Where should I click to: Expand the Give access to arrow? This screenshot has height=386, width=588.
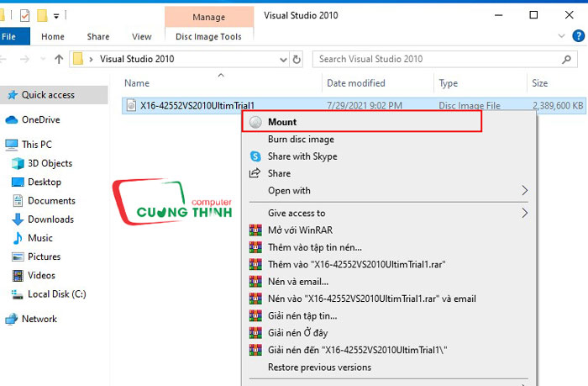(x=525, y=214)
